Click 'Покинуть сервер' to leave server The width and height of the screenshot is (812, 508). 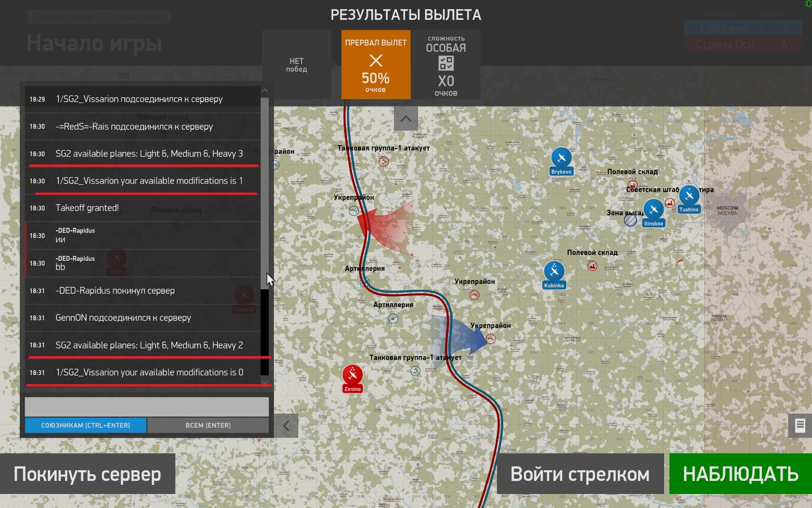tap(87, 474)
